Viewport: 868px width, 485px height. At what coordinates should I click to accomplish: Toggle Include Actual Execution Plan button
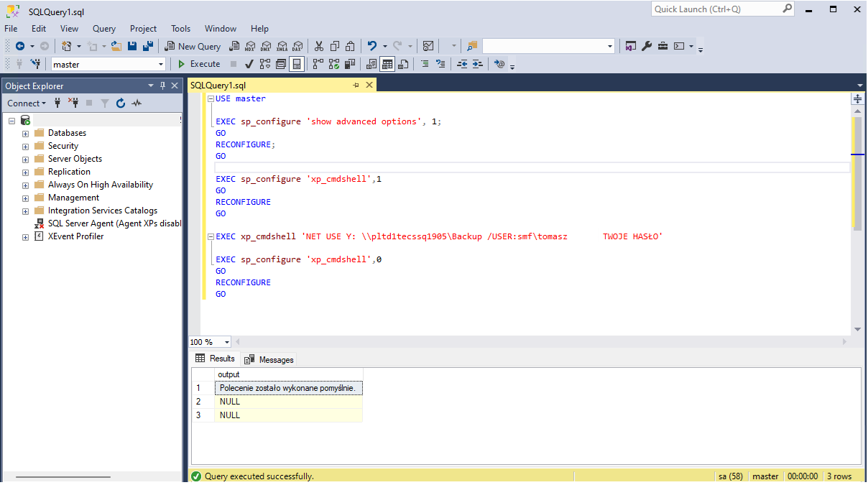click(x=318, y=64)
